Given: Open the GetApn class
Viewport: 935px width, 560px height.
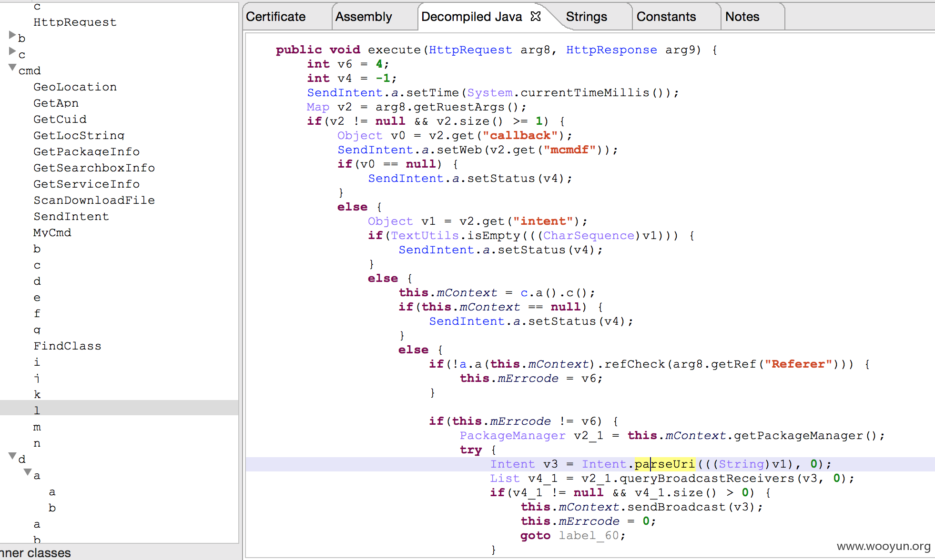Looking at the screenshot, I should coord(56,103).
